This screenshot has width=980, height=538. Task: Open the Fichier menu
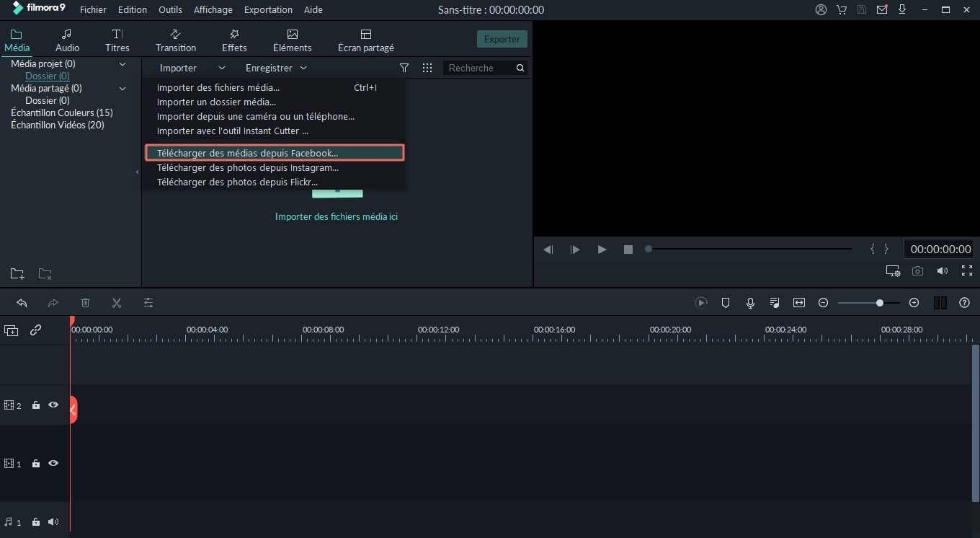[93, 9]
